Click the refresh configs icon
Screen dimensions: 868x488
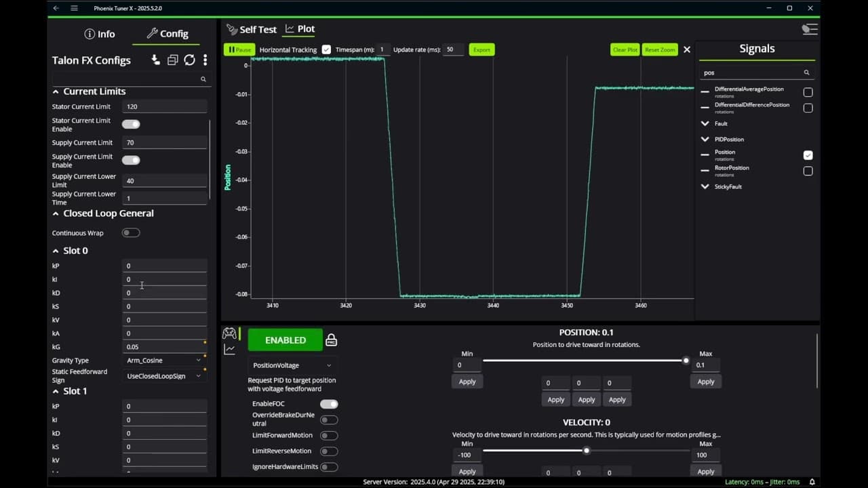pyautogui.click(x=189, y=60)
